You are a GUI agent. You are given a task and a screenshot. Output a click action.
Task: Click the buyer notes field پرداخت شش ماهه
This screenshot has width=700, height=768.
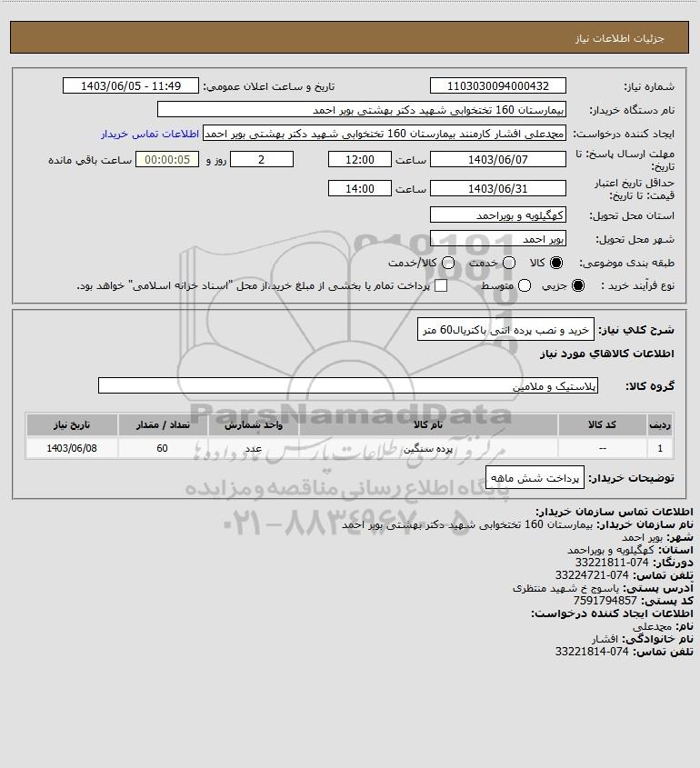coord(535,477)
